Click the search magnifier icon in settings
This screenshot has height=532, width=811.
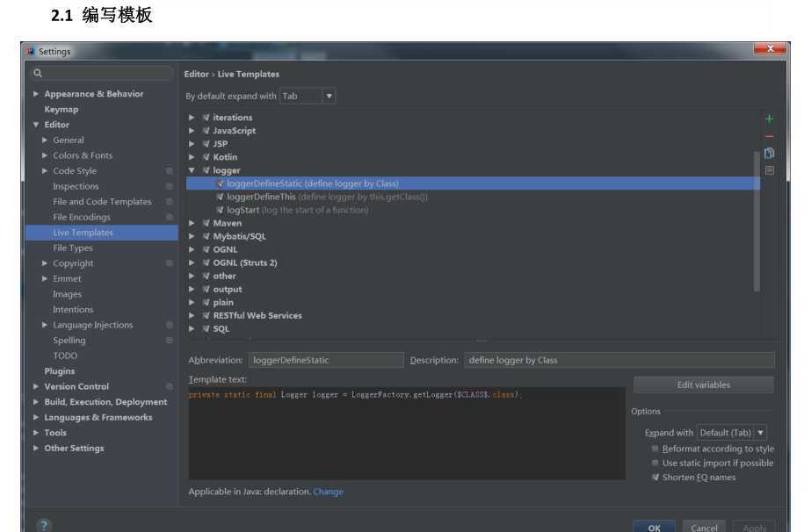(x=38, y=73)
